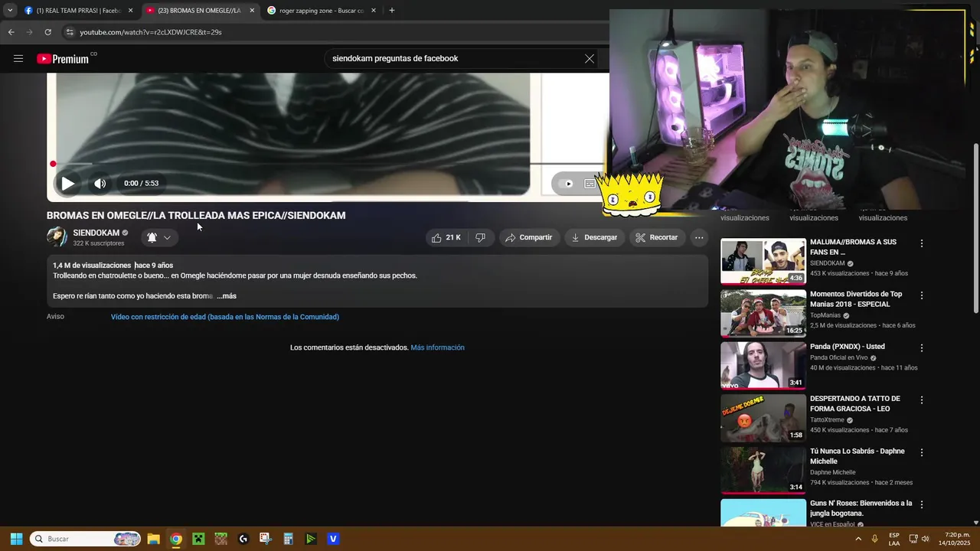Open Snipping Tool from taskbar
The width and height of the screenshot is (980, 551).
click(266, 539)
